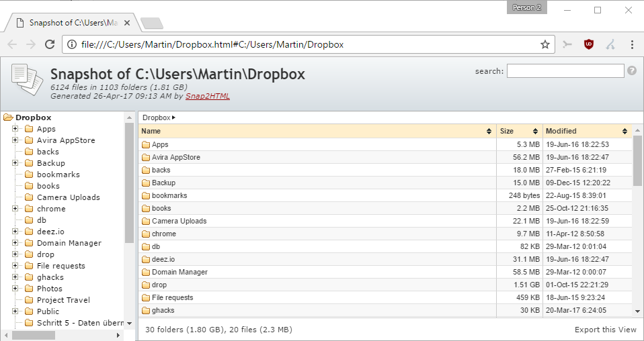
Task: Expand the deez.io tree node
Action: click(x=15, y=232)
